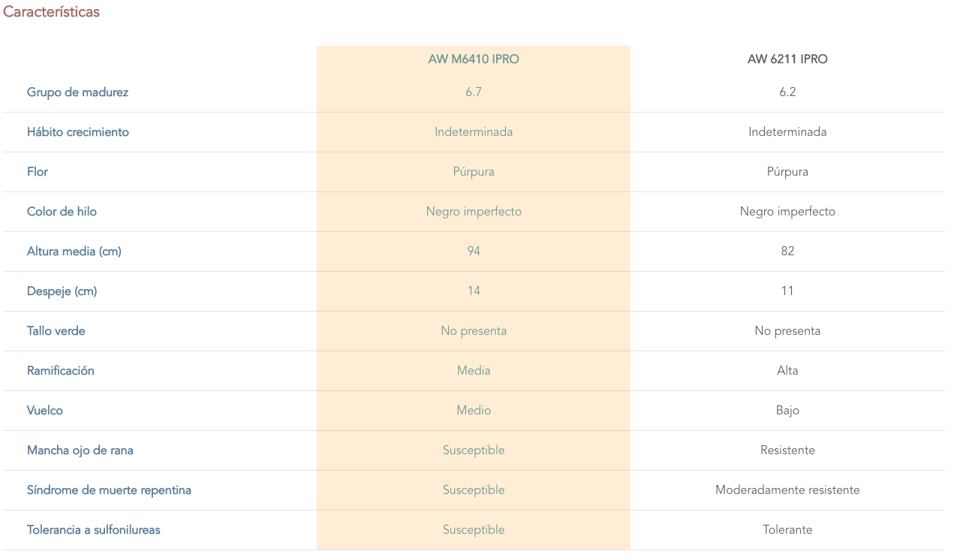This screenshot has height=560, width=954.
Task: Click the Tolerante value for AW 6211
Action: click(787, 530)
